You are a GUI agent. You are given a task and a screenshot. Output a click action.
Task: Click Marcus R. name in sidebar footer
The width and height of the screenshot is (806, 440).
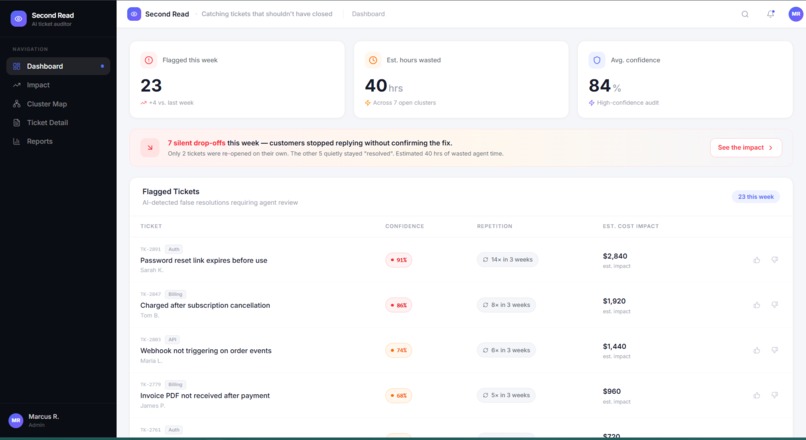[x=44, y=417]
